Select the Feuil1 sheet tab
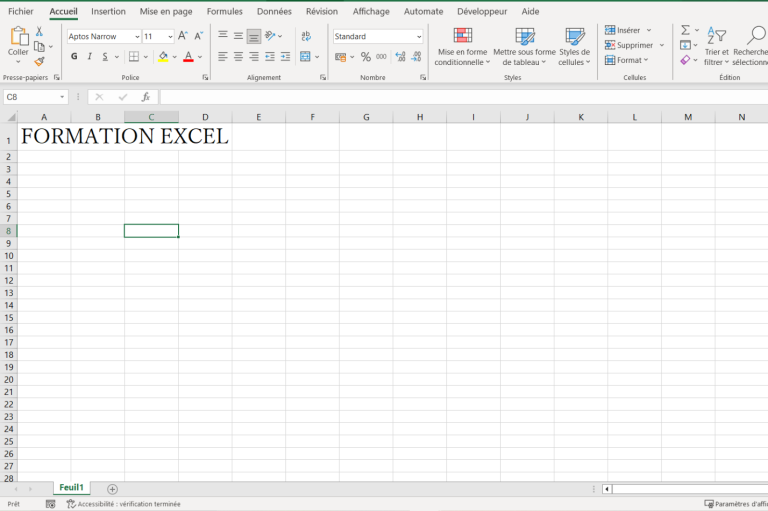This screenshot has height=511, width=768. [x=72, y=487]
